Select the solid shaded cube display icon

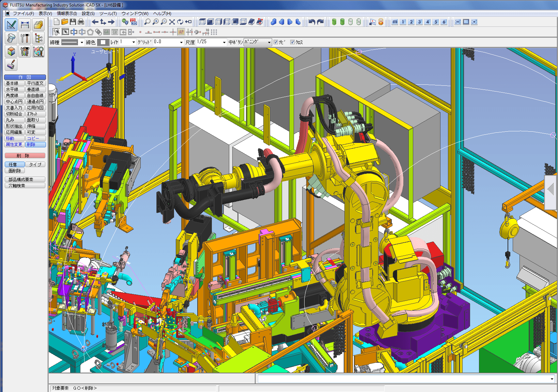pos(211,22)
